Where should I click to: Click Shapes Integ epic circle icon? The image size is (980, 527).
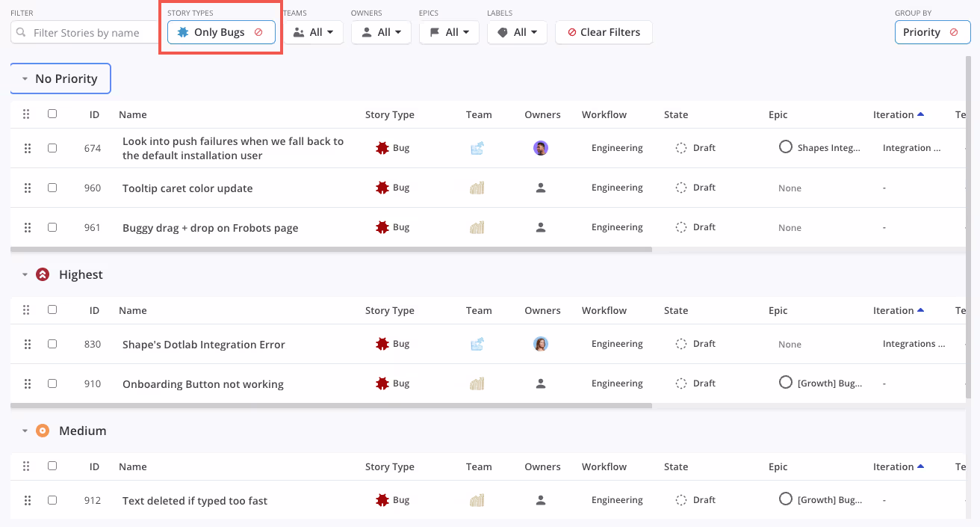(785, 147)
